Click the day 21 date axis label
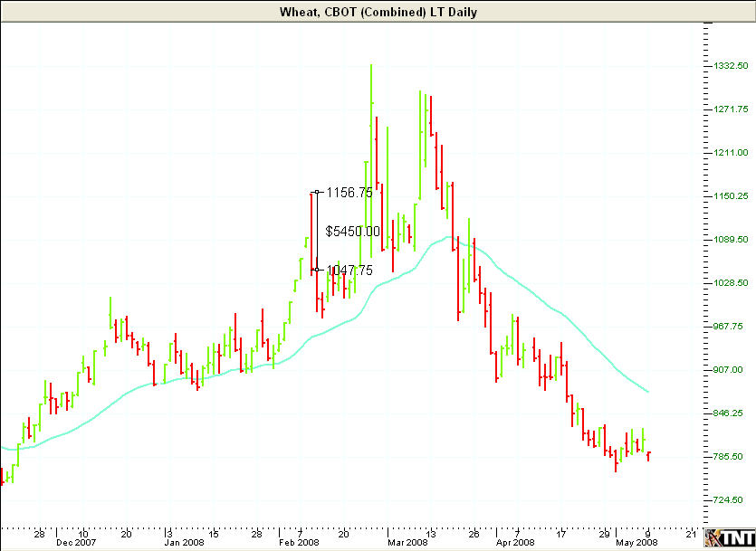Screen dimensions: 756x551 (x=691, y=534)
